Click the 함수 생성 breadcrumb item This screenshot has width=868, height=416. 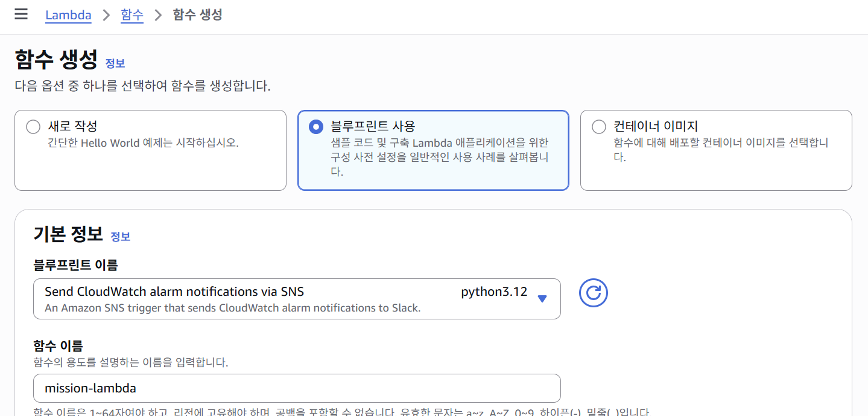(x=197, y=15)
